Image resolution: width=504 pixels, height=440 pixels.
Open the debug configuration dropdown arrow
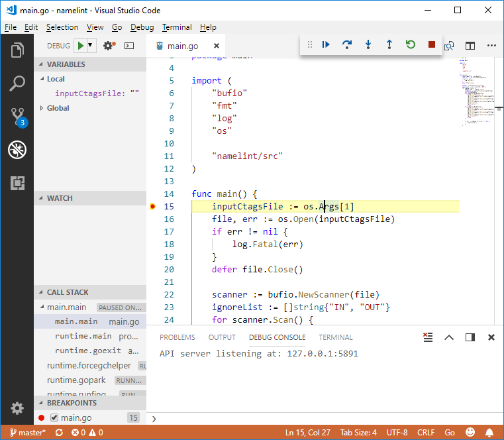point(91,45)
